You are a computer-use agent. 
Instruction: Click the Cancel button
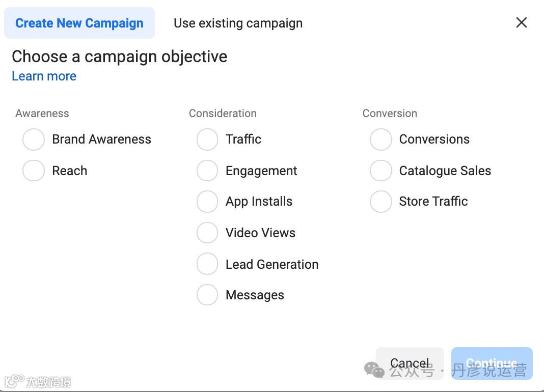tap(410, 363)
